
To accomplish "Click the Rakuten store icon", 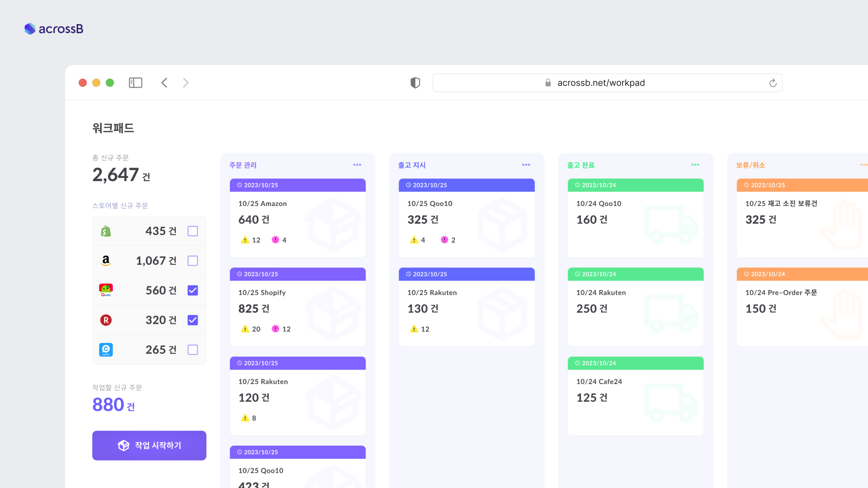I will click(x=106, y=320).
